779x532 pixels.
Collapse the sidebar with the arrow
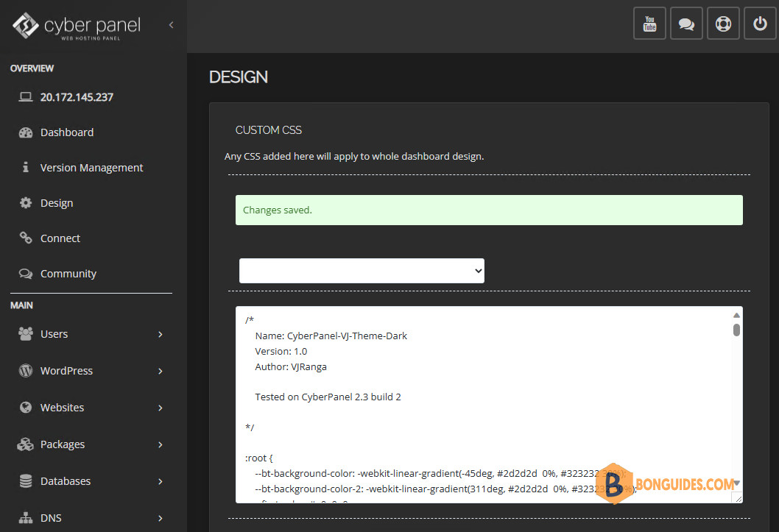click(171, 25)
